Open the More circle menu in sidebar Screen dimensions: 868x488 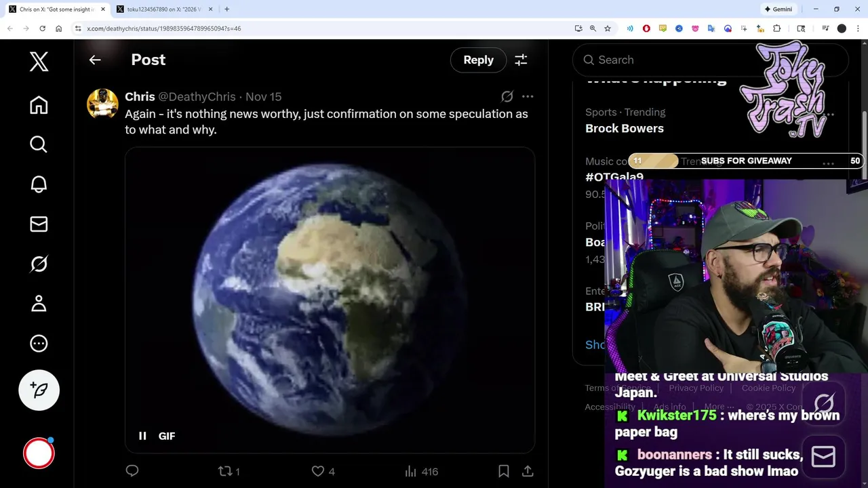39,343
